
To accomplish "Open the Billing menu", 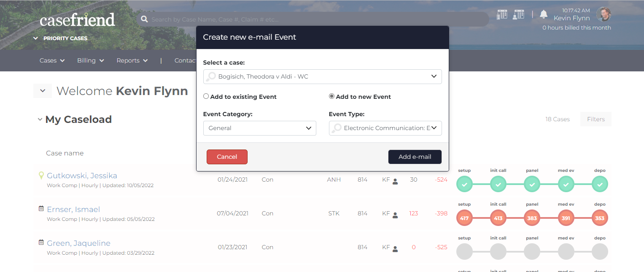I will click(x=90, y=60).
